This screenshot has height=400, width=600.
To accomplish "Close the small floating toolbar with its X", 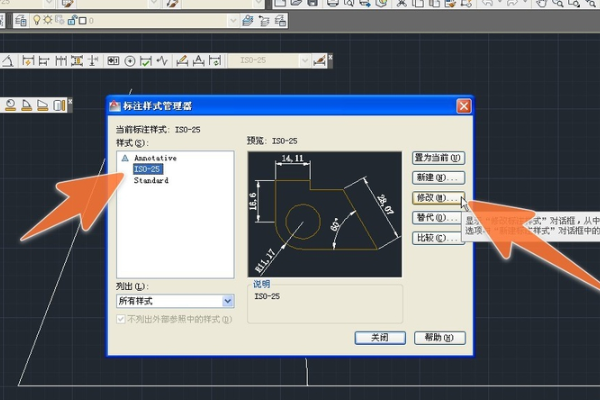I will (x=70, y=101).
